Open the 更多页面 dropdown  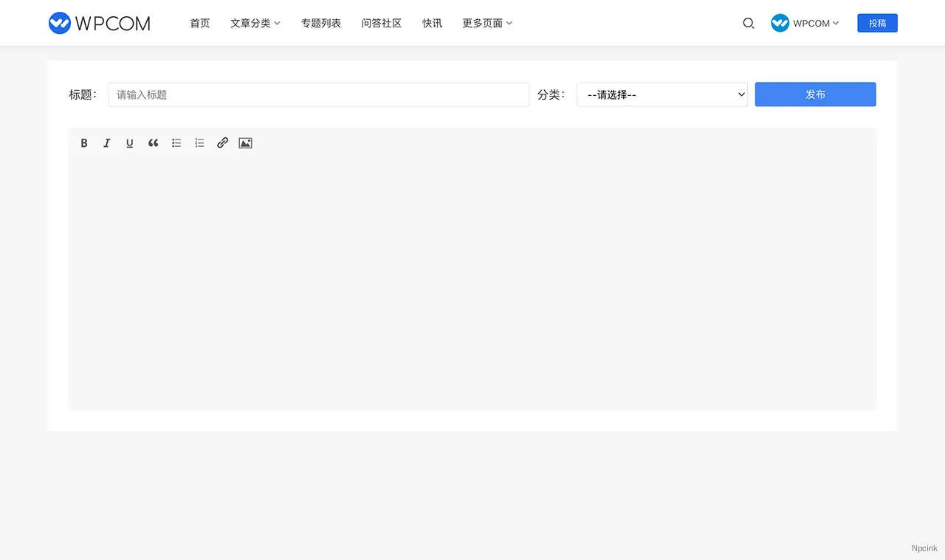[487, 23]
